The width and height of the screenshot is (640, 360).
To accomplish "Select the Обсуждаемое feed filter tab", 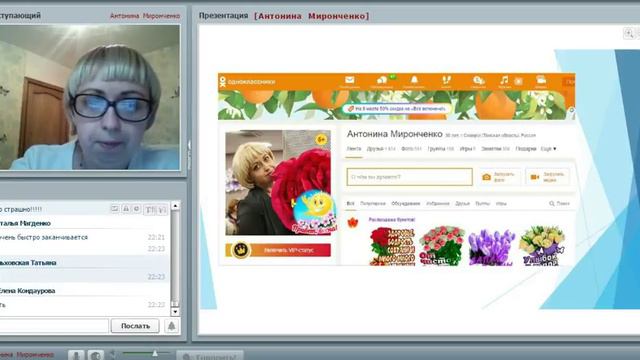I will coord(405,203).
